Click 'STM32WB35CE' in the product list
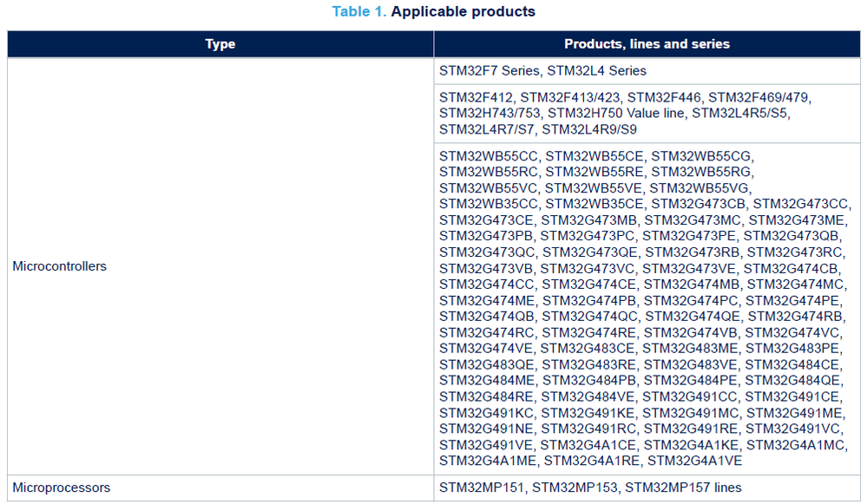This screenshot has height=504, width=867. (594, 204)
